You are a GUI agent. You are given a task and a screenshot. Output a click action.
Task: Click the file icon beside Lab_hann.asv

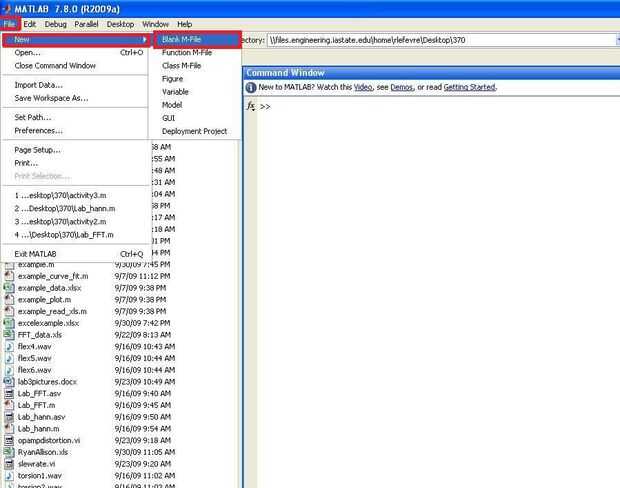9,417
